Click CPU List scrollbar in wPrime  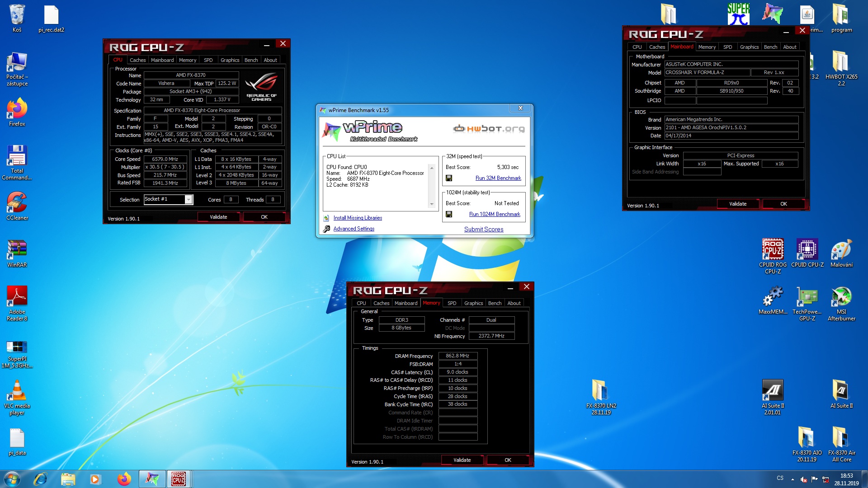pyautogui.click(x=432, y=186)
